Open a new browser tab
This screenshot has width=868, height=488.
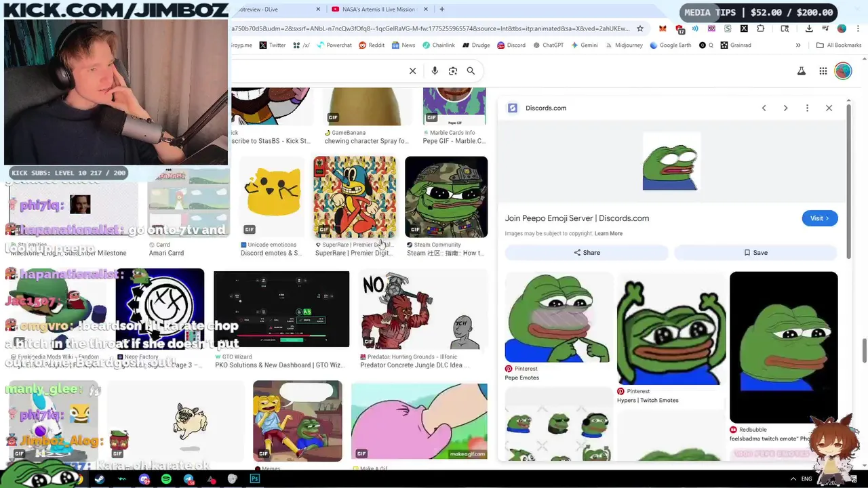(441, 9)
